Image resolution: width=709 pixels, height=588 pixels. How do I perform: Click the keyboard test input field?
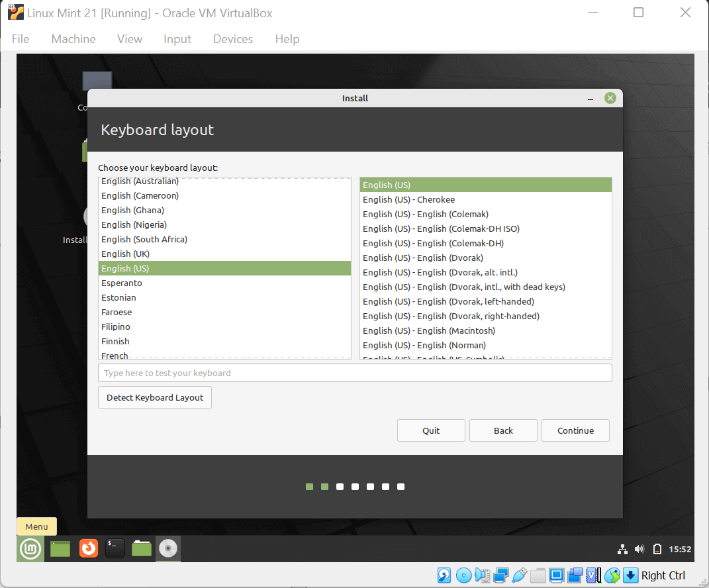tap(355, 372)
